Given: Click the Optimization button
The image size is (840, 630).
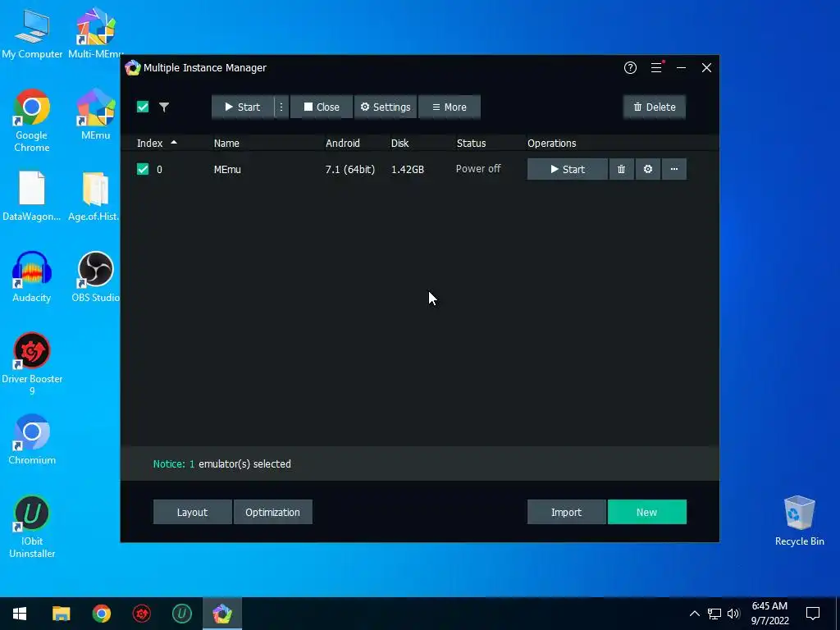Looking at the screenshot, I should click(272, 512).
